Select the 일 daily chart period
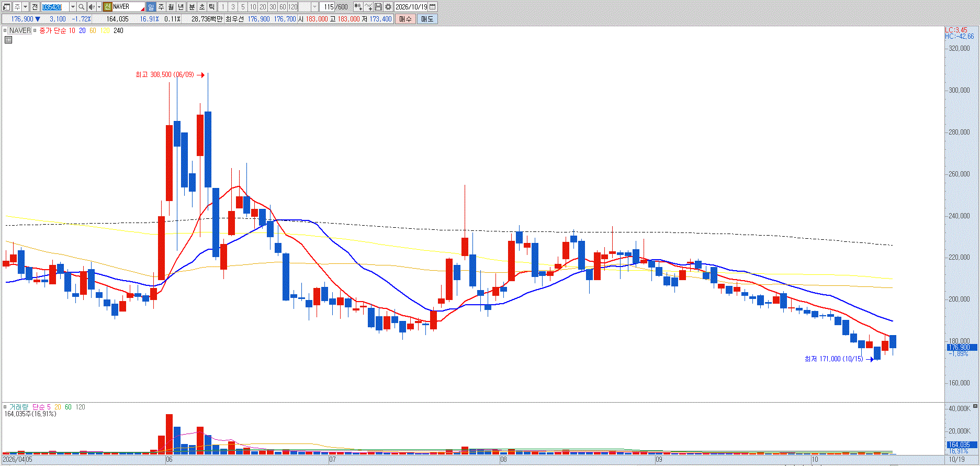980x466 pixels. click(x=151, y=7)
